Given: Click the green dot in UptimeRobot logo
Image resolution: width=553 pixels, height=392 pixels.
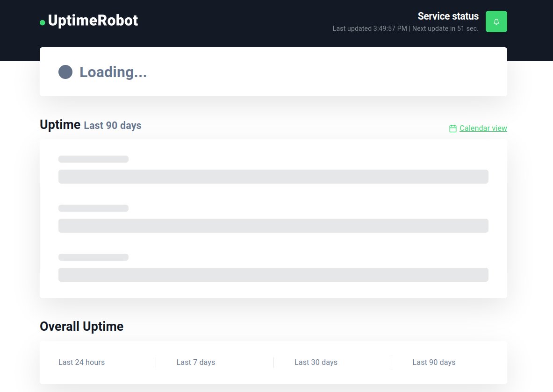Looking at the screenshot, I should pyautogui.click(x=43, y=23).
